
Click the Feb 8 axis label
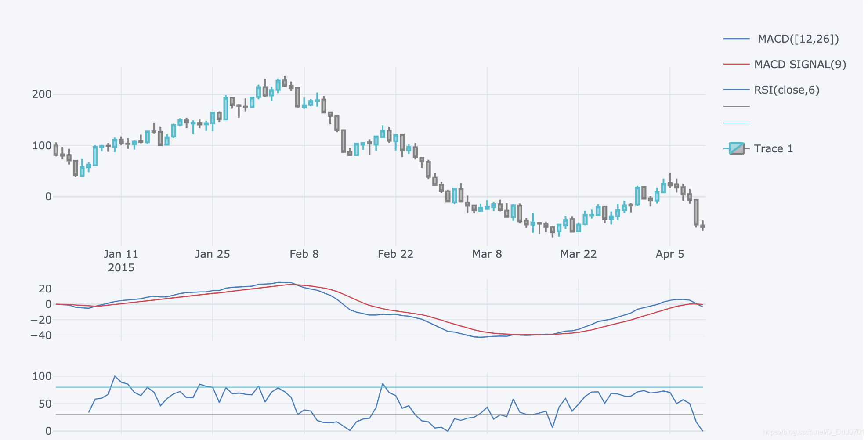(x=304, y=254)
